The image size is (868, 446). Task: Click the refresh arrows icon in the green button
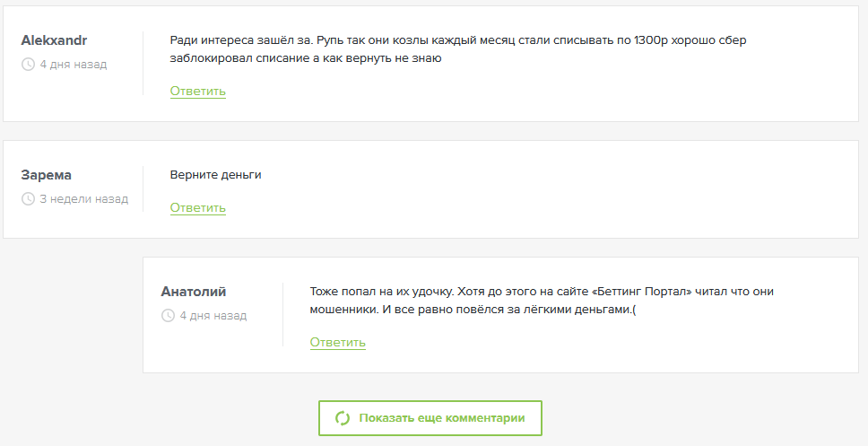[x=343, y=418]
